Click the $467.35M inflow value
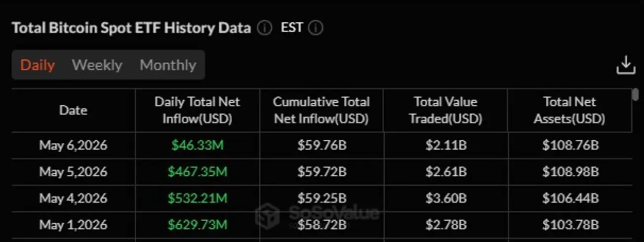This screenshot has width=644, height=242. pos(197,172)
